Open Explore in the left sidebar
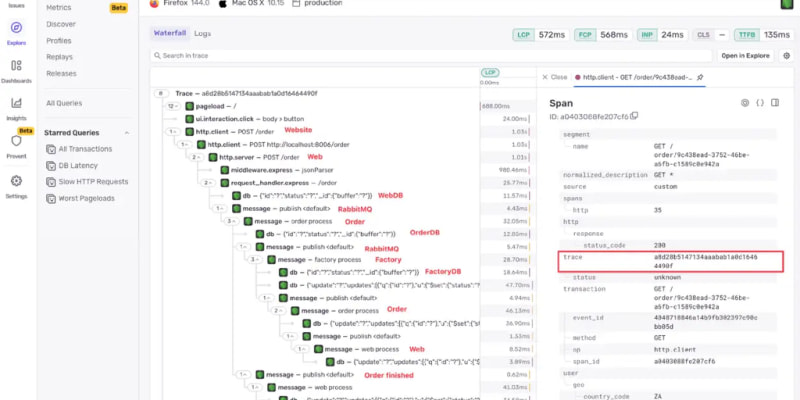 tap(16, 33)
